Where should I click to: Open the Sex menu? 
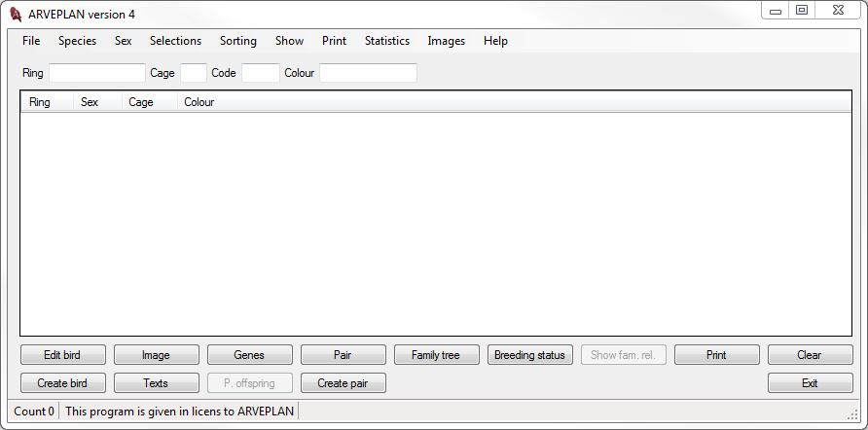(x=123, y=41)
